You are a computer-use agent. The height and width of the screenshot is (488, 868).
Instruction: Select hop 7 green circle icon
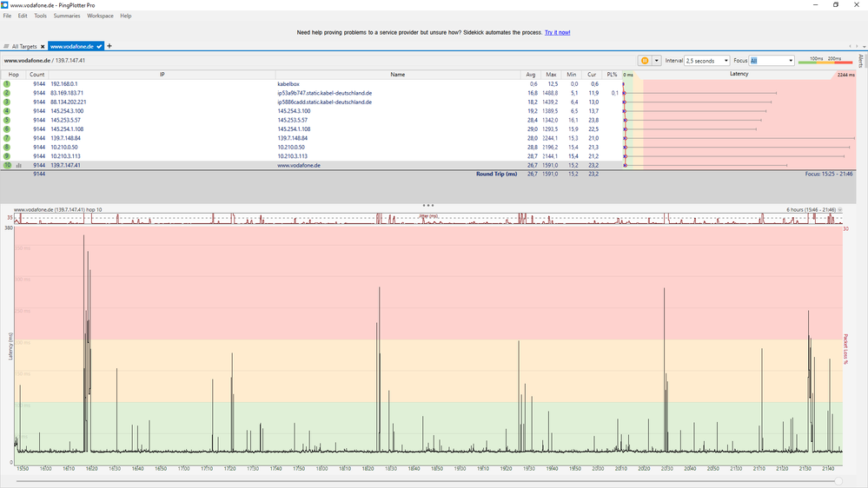[7, 138]
